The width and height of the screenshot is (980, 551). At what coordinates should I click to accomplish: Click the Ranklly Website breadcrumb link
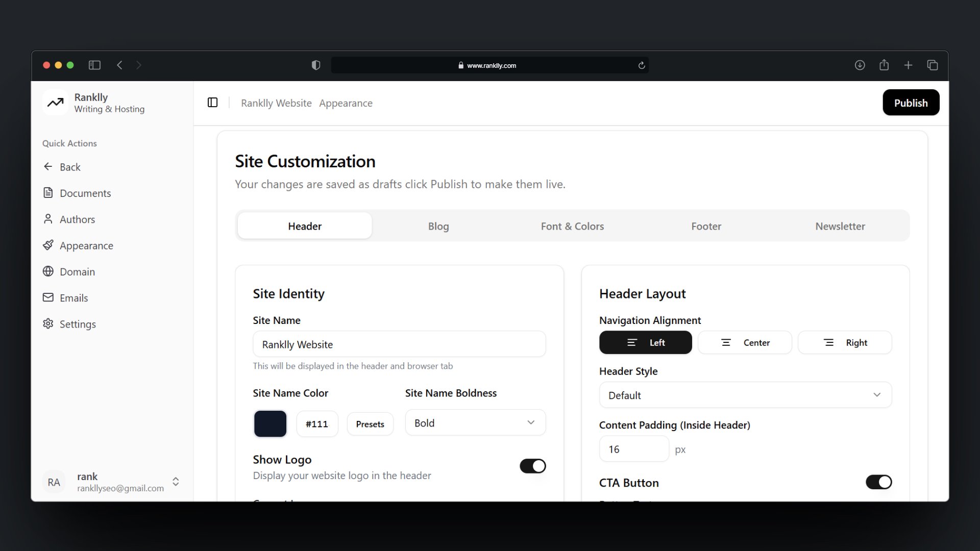[x=276, y=103]
